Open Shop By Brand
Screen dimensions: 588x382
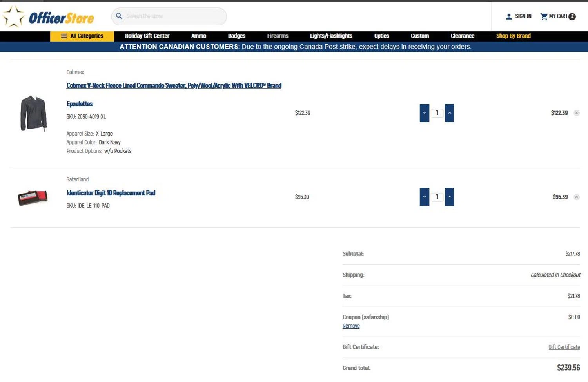(514, 36)
